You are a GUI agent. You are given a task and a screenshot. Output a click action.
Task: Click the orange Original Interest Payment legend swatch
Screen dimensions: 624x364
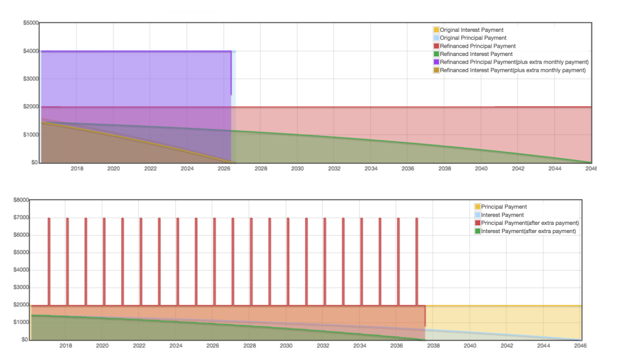437,30
